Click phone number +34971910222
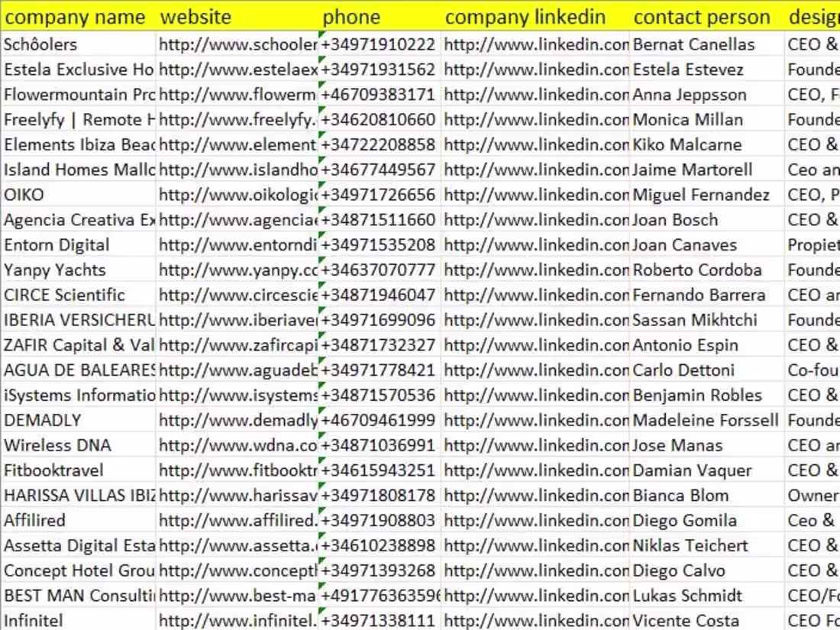The image size is (840, 630). point(380,44)
